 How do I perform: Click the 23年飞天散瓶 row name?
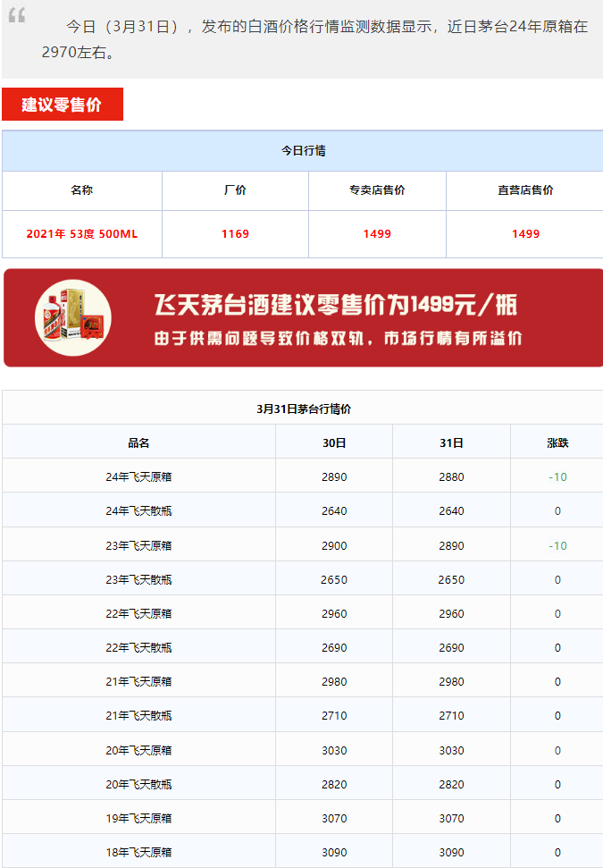click(138, 579)
